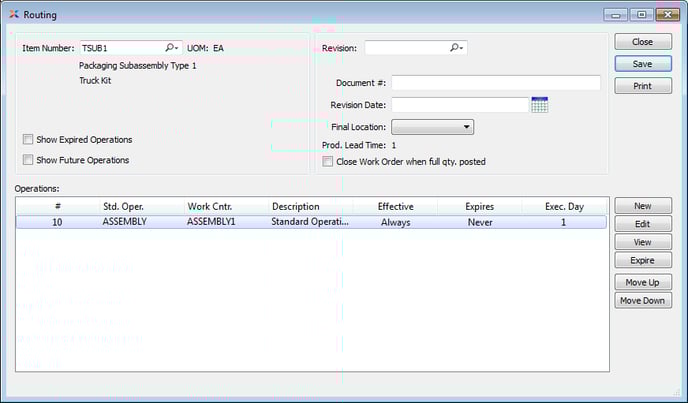Click the Save button
The image size is (688, 403).
642,64
